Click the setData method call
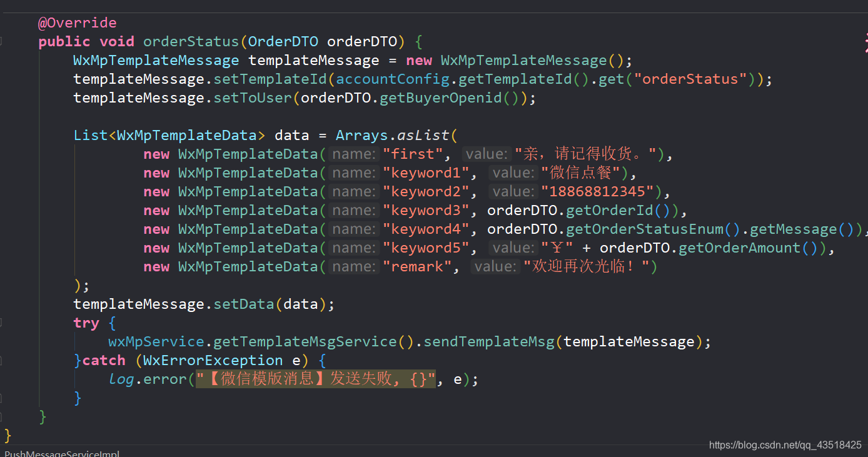This screenshot has height=457, width=868. (x=244, y=304)
